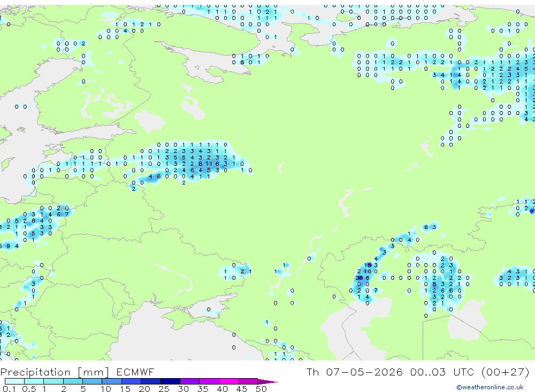Pick the 10–15 mm blue legend segment
This screenshot has height=392, width=535.
click(x=112, y=381)
